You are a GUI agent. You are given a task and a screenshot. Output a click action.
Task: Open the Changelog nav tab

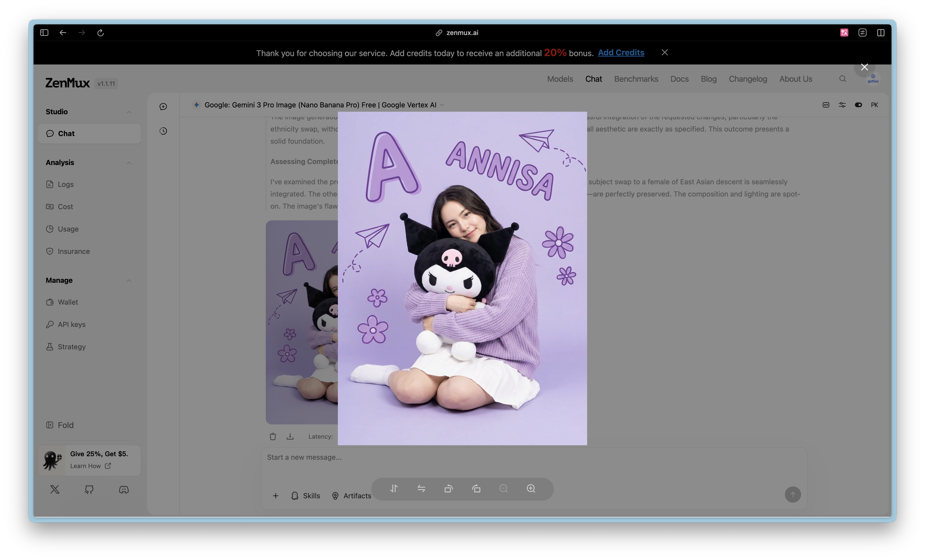click(747, 79)
